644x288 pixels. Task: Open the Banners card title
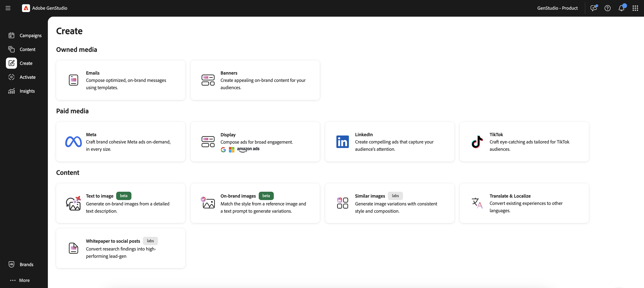[x=229, y=73]
